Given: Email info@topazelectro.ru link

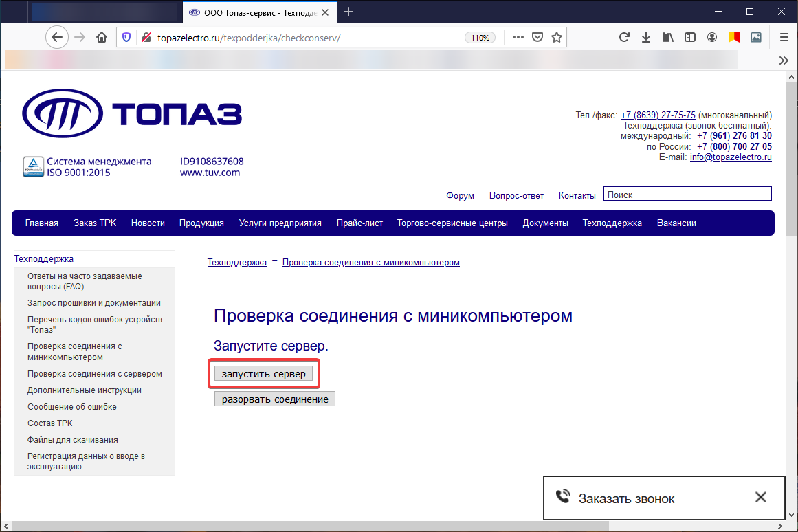Looking at the screenshot, I should (731, 157).
